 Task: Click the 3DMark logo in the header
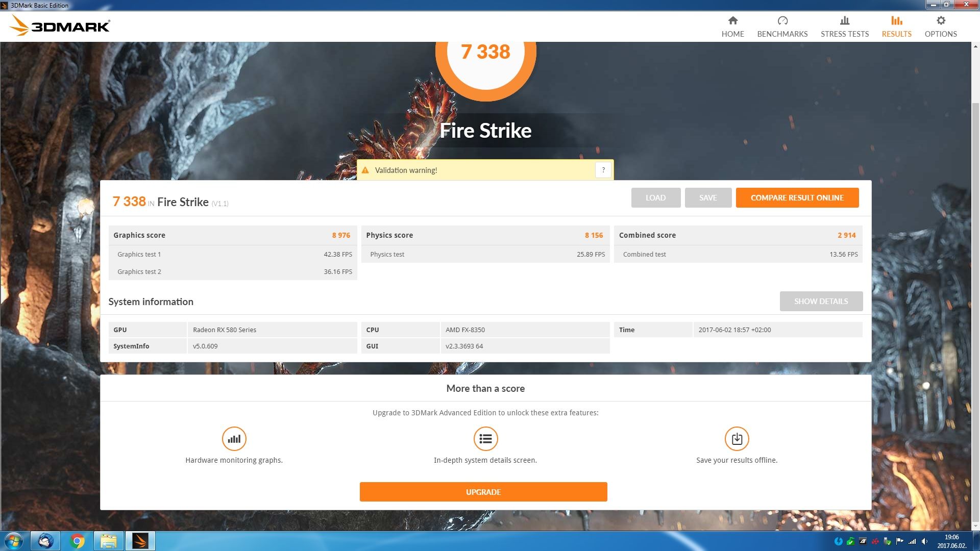tap(60, 26)
